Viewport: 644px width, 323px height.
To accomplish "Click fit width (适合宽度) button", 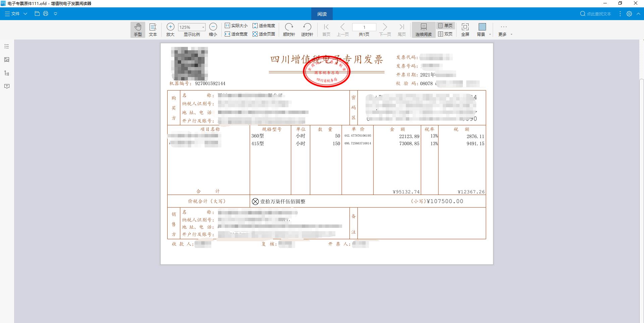I will 236,34.
